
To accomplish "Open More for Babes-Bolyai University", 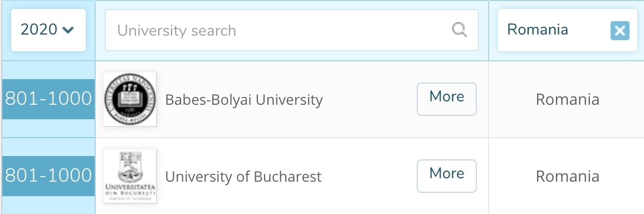I will point(446,99).
